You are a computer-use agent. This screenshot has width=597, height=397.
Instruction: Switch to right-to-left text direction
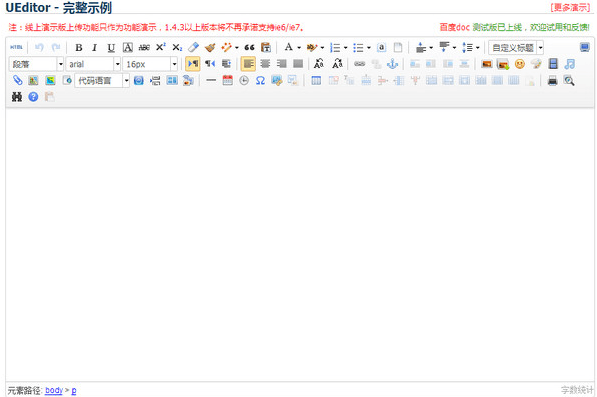tap(210, 64)
